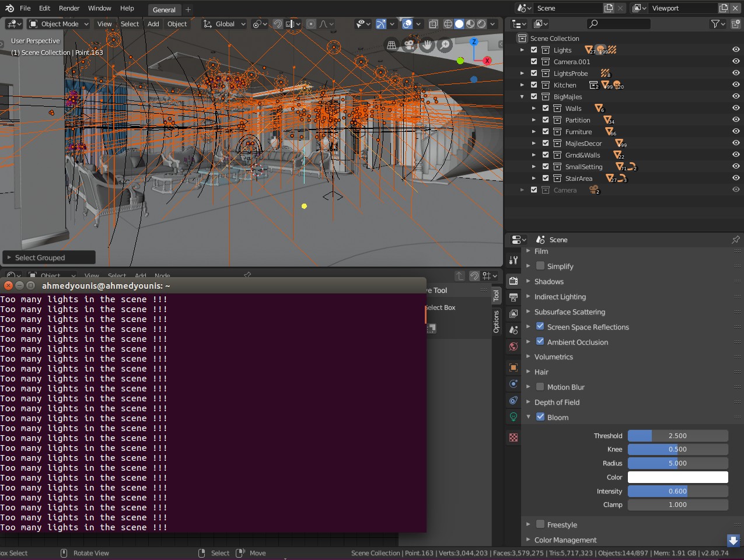This screenshot has height=560, width=744.
Task: Disable the Bloom checkbox
Action: point(540,417)
